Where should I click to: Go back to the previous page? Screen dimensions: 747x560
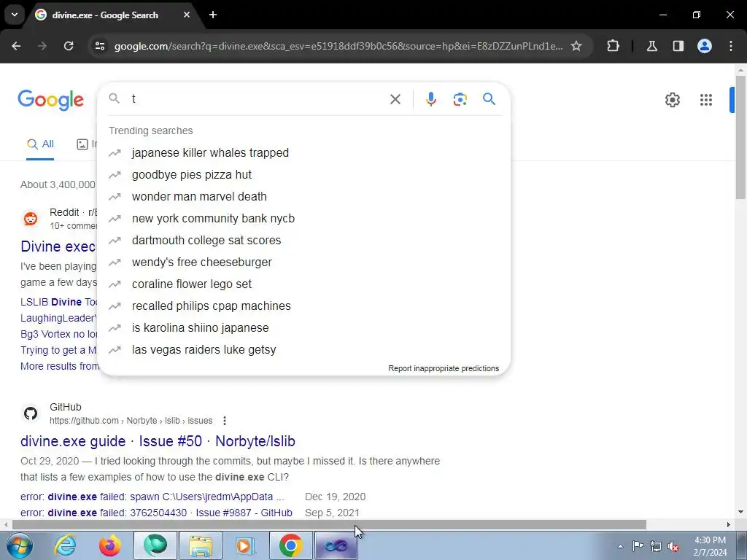(16, 46)
